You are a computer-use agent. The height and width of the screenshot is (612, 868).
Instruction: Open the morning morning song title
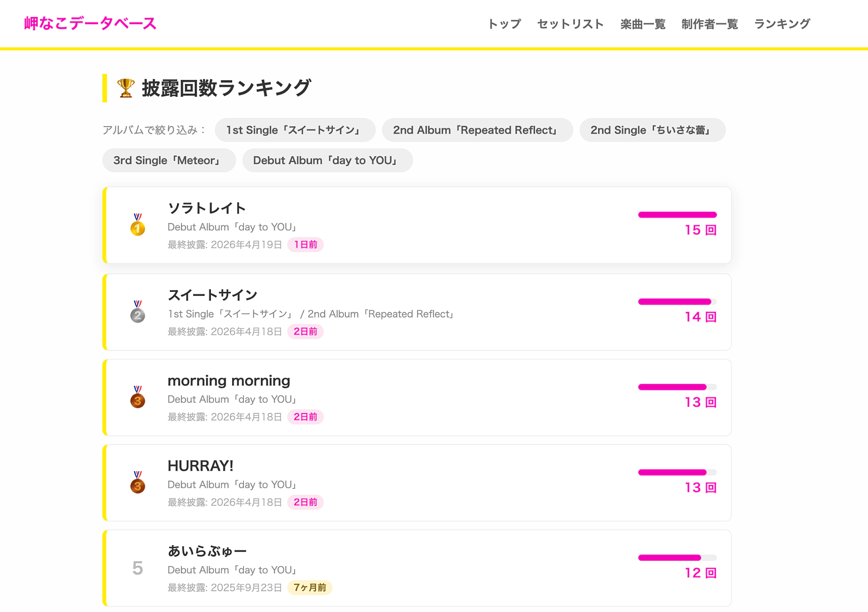(229, 381)
